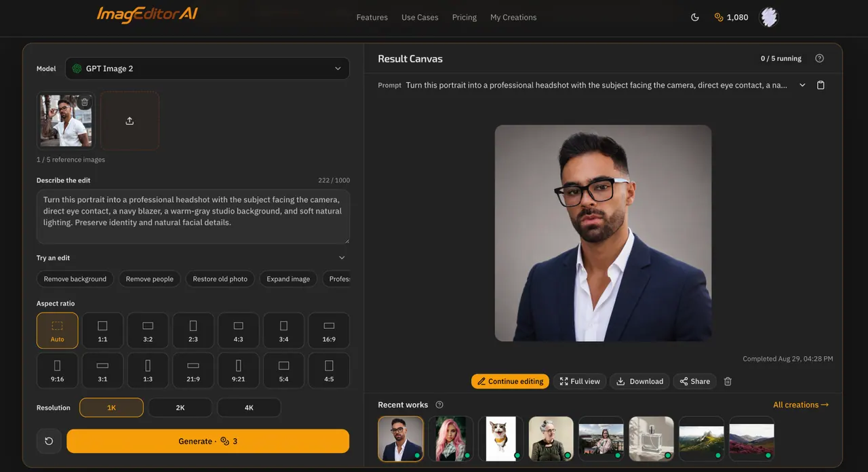Select 2:3 aspect ratio
Image resolution: width=868 pixels, height=472 pixels.
pyautogui.click(x=193, y=330)
